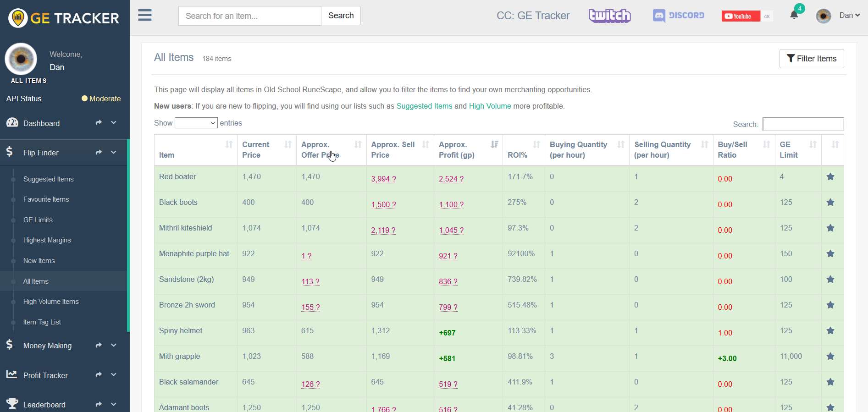Follow the Suggested Items link in description
This screenshot has height=412, width=868.
[424, 106]
